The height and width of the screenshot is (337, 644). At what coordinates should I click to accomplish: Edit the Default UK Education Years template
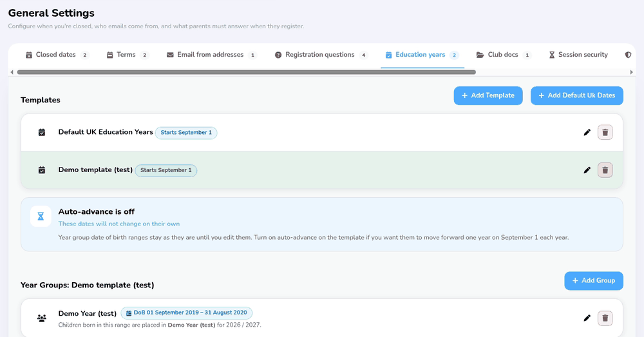(587, 132)
